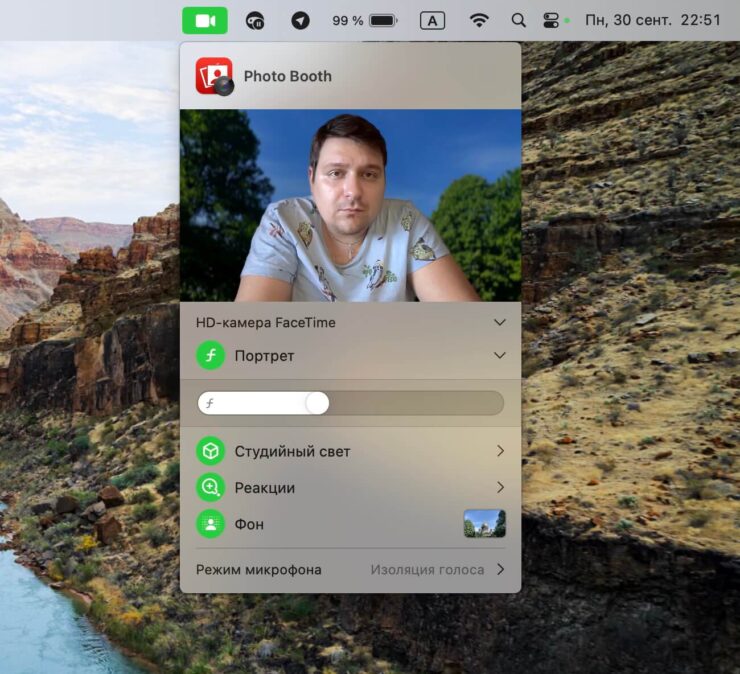Open Студийный свет settings chevron
740x674 pixels.
tap(500, 451)
